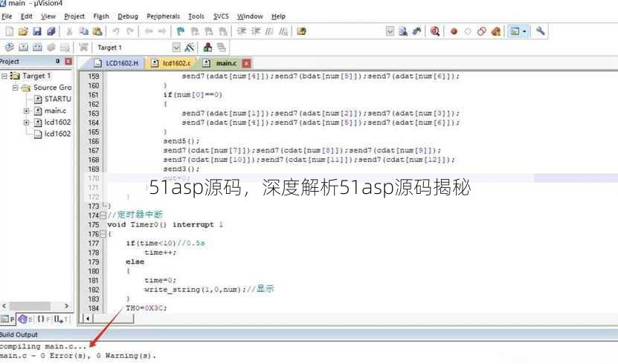
Task: Pin the Project panel with pushpin icon
Action: pyautogui.click(x=57, y=62)
